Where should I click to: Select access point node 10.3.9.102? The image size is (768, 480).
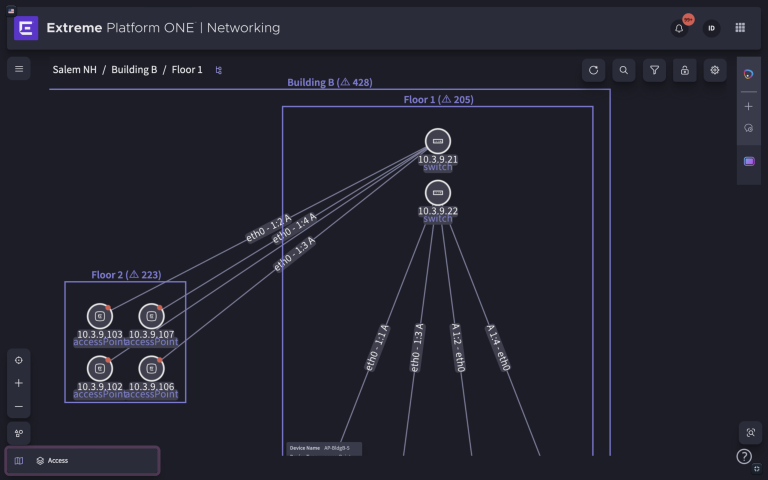(x=100, y=368)
